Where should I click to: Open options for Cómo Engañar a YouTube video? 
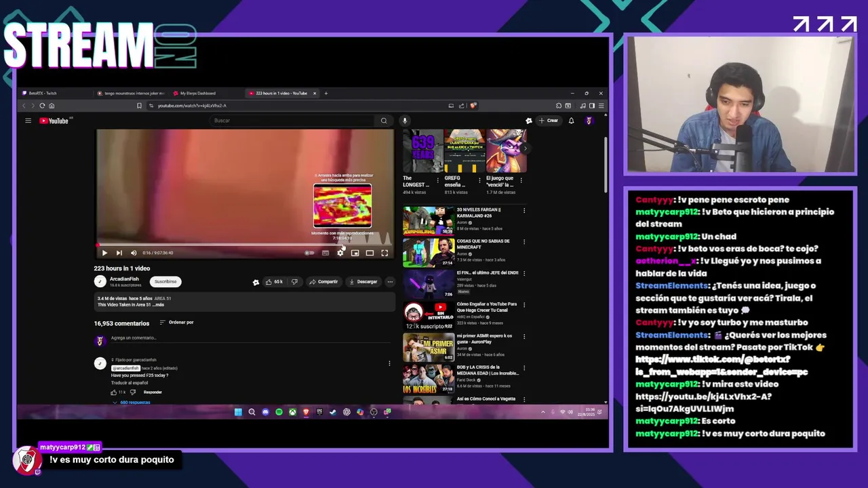(x=524, y=305)
